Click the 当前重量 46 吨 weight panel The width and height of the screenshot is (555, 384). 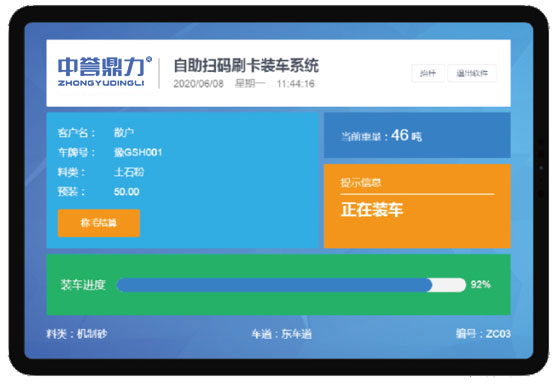pos(417,135)
